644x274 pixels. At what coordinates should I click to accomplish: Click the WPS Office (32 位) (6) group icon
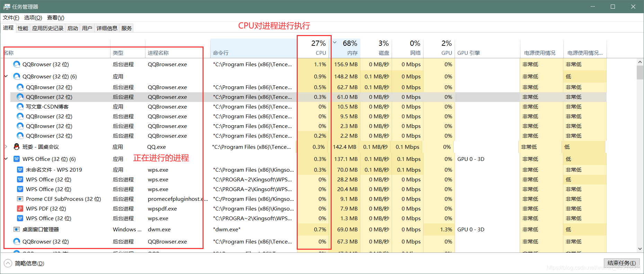tap(16, 159)
